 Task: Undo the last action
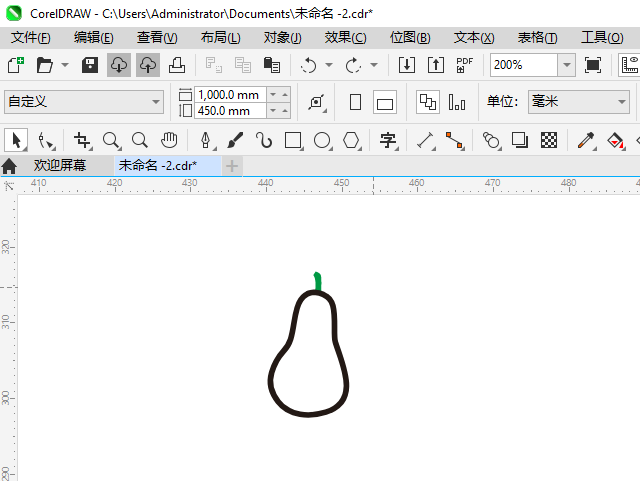click(x=309, y=65)
